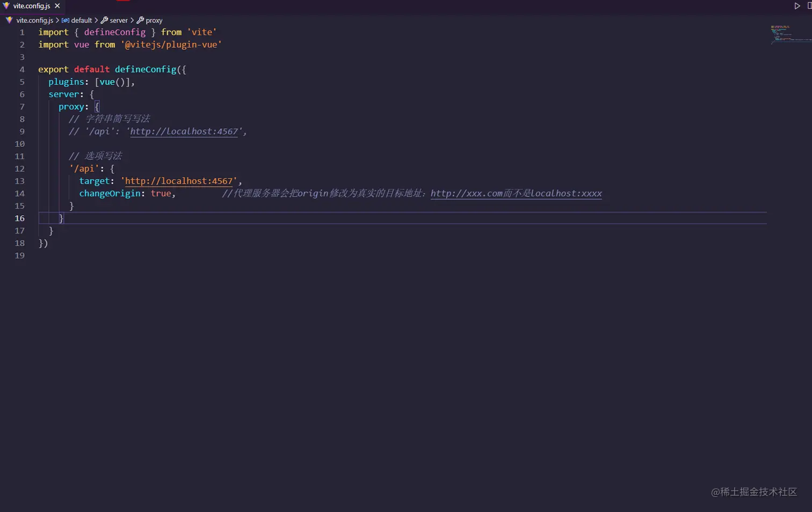
Task: Click the Run play icon at top right
Action: (797, 6)
